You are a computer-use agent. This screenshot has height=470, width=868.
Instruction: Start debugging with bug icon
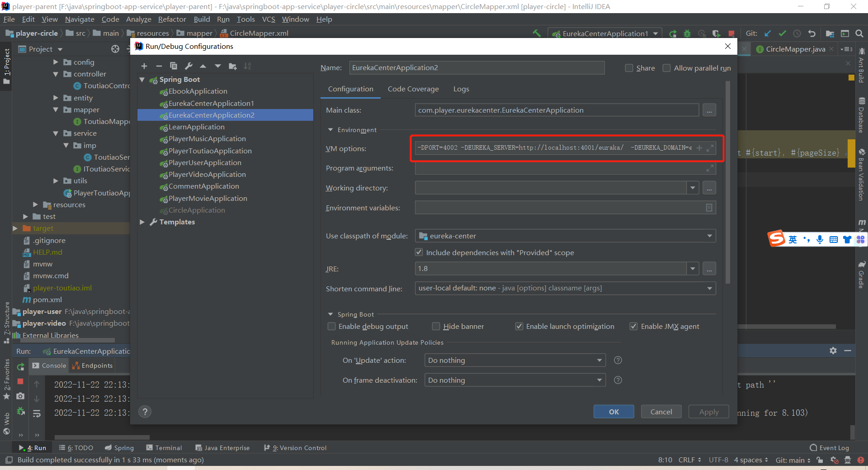coord(687,33)
